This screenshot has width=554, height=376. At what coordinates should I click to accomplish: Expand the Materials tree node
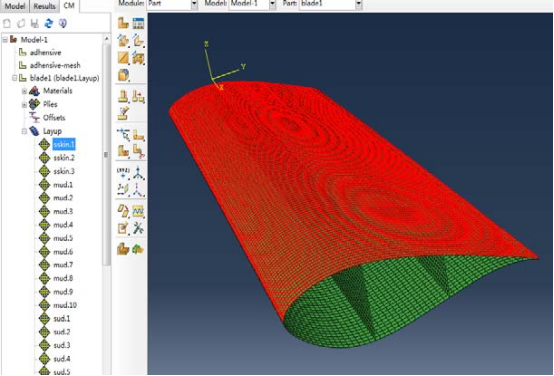click(24, 91)
